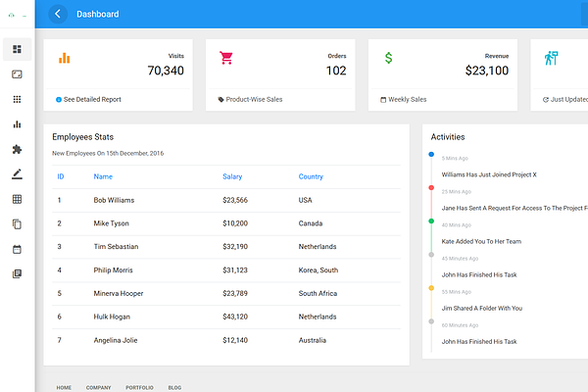Click the copy pages icon in sidebar
The width and height of the screenshot is (588, 392).
(17, 224)
